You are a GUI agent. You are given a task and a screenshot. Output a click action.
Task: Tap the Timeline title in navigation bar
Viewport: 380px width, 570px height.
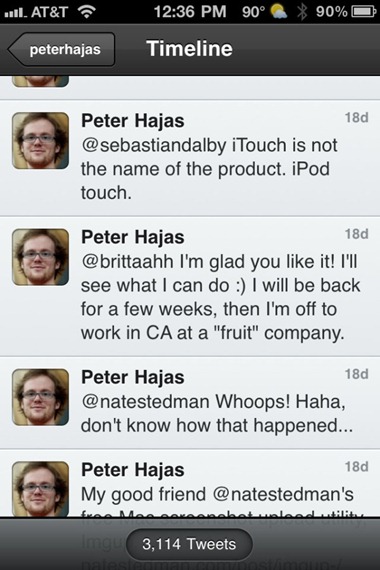coord(189,49)
